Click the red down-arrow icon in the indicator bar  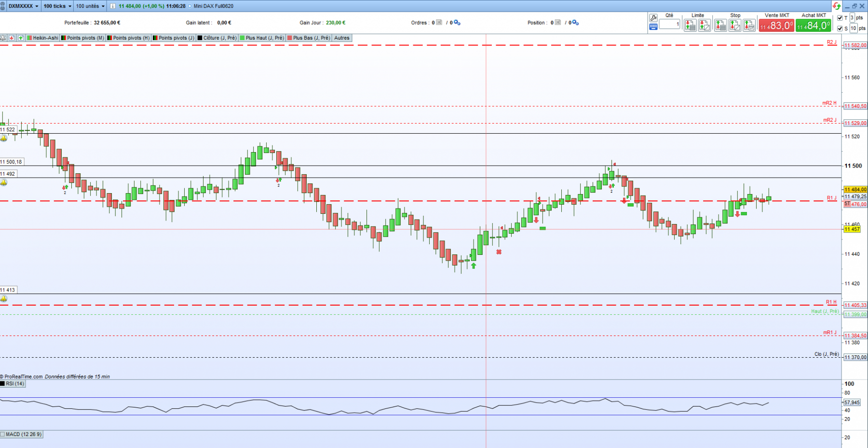point(12,38)
